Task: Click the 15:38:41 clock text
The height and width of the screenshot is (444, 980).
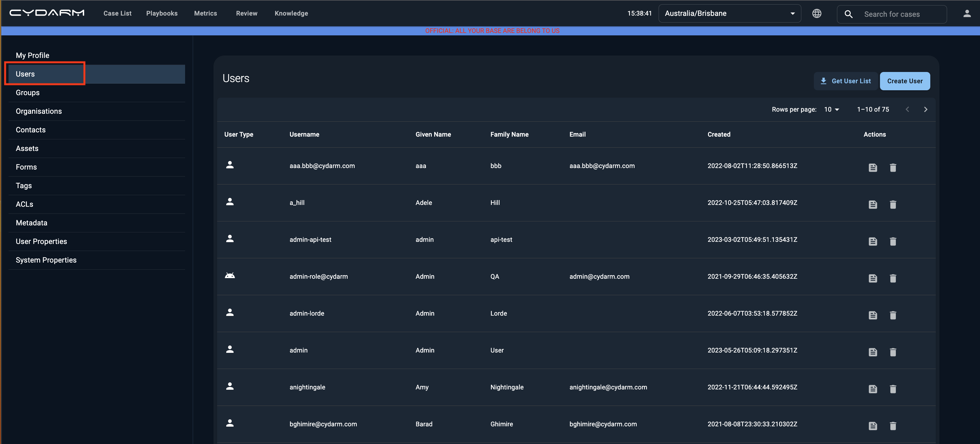Action: coord(639,13)
